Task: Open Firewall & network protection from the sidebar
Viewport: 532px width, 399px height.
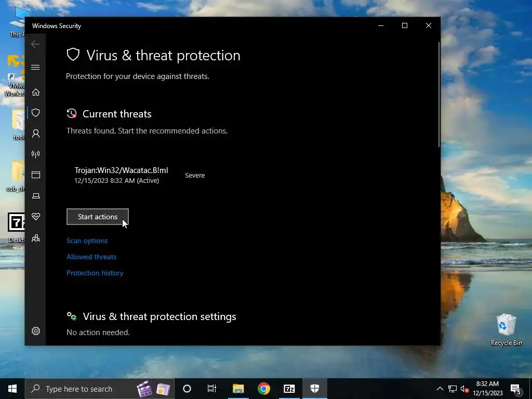Action: coord(36,154)
